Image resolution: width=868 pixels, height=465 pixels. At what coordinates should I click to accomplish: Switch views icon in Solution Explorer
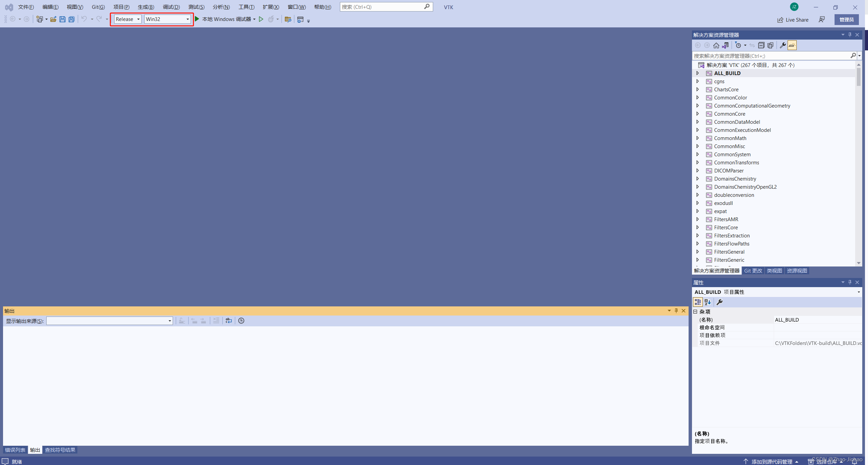(x=725, y=45)
